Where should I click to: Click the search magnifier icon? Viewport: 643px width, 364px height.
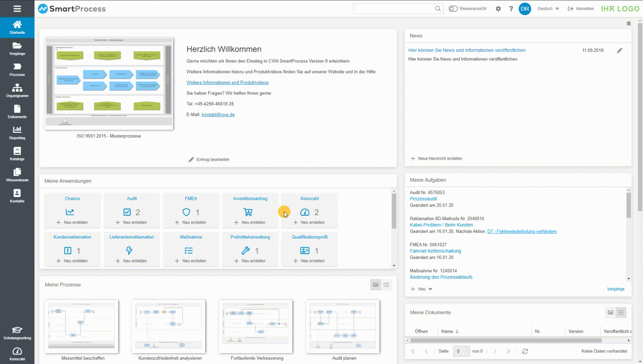point(438,9)
